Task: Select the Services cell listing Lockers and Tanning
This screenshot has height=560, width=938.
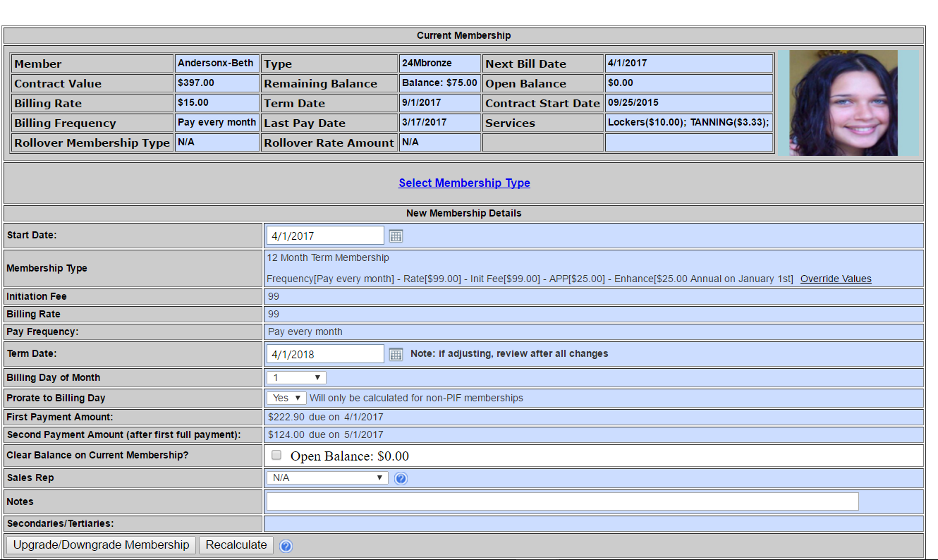Action: click(689, 123)
